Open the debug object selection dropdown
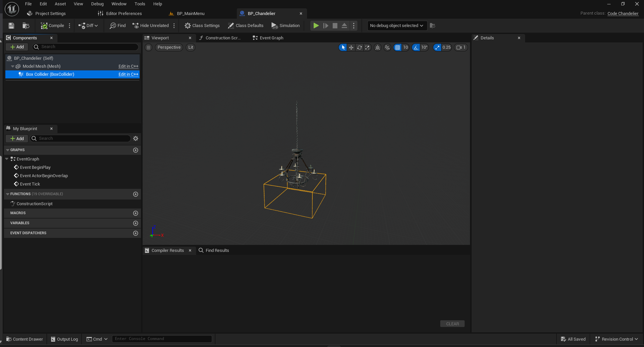Image resolution: width=644 pixels, height=347 pixels. pos(396,26)
